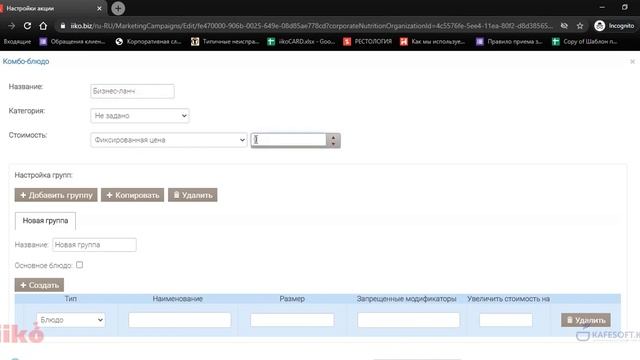The image size is (640, 360).
Task: Click the Создать button
Action: 39,285
